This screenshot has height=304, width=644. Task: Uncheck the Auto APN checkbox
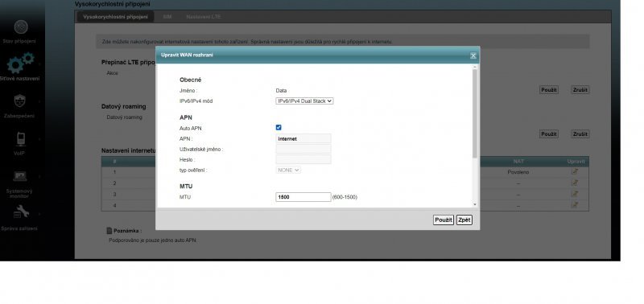point(279,128)
